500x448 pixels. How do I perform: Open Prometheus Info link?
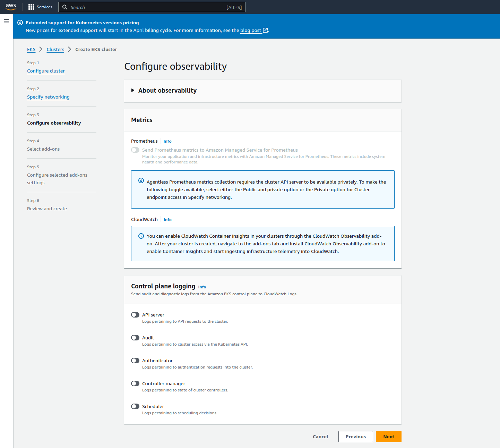point(167,141)
